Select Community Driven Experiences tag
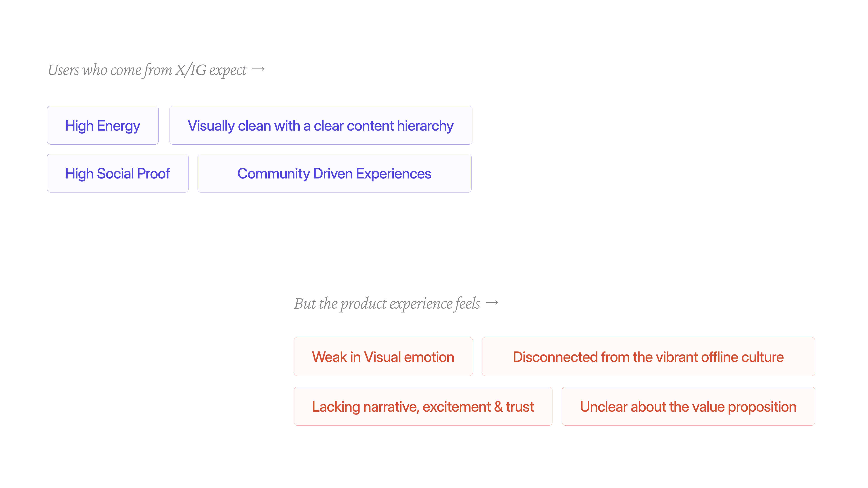This screenshot has width=868, height=488. pyautogui.click(x=334, y=173)
